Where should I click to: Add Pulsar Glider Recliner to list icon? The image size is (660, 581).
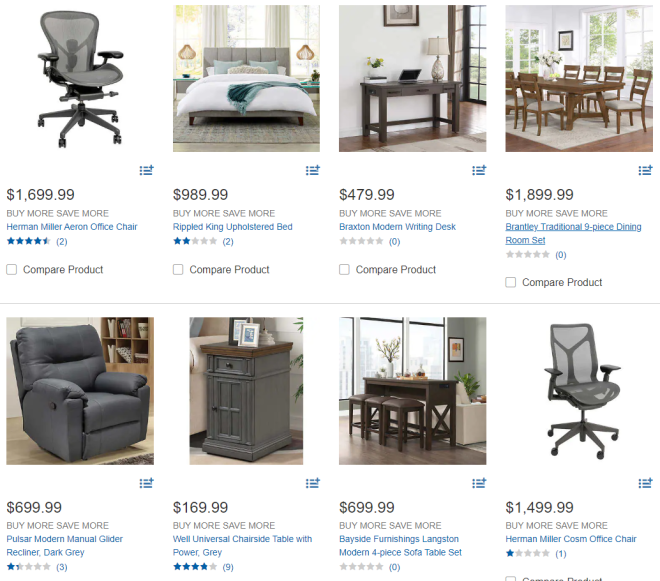pos(146,483)
